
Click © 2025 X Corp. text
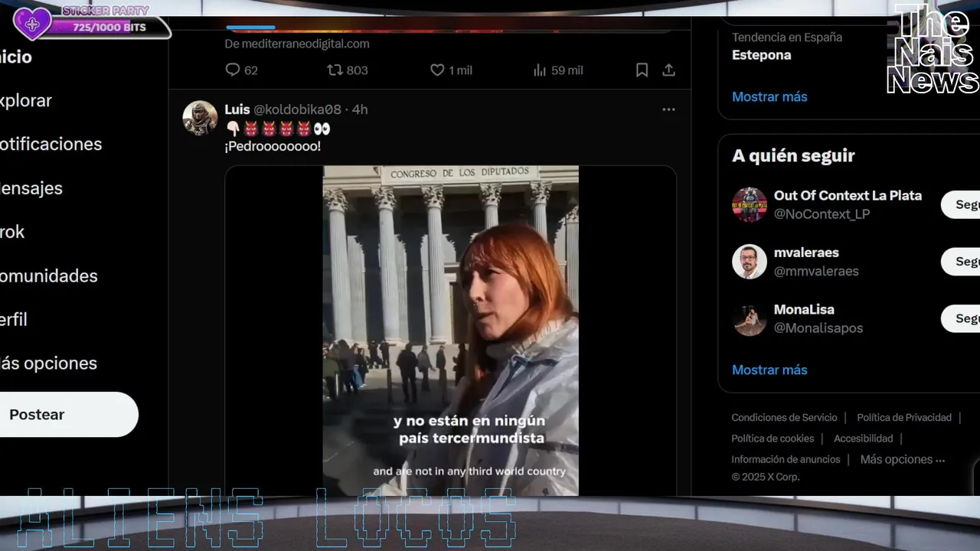pyautogui.click(x=766, y=477)
